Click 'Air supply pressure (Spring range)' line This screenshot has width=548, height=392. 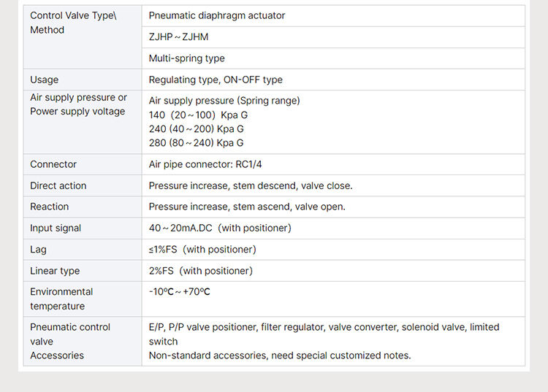pyautogui.click(x=224, y=101)
